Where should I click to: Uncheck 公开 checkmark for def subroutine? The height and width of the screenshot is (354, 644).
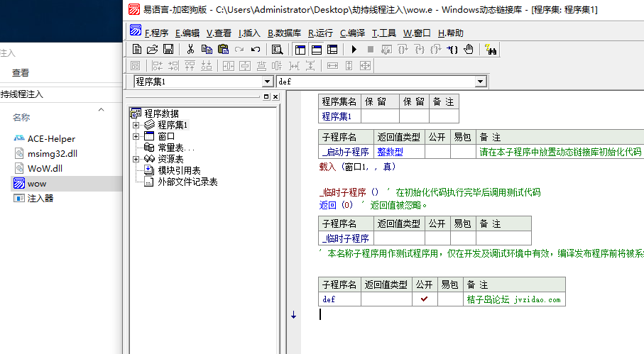point(425,299)
